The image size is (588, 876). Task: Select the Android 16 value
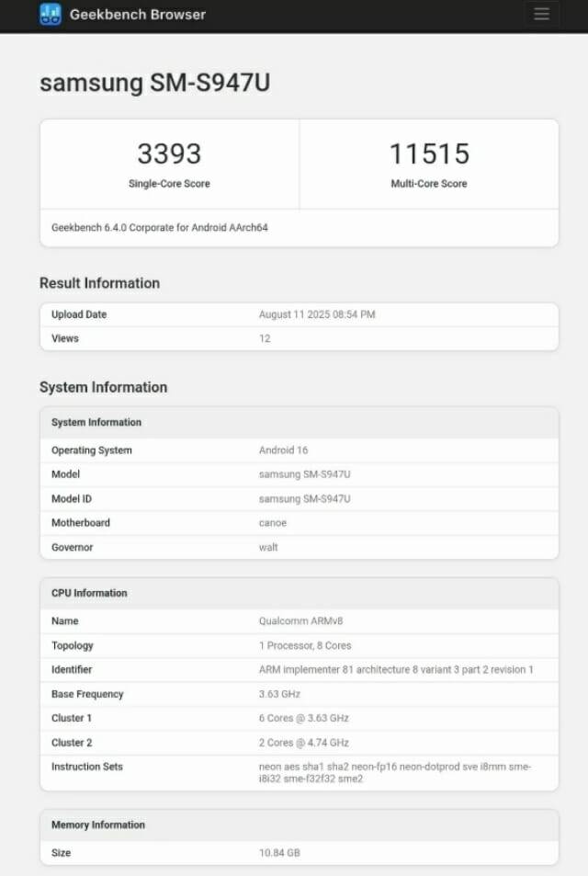click(x=283, y=450)
